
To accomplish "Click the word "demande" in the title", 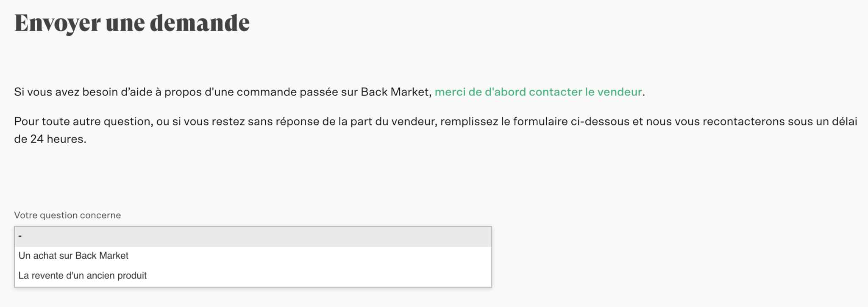I will (200, 23).
